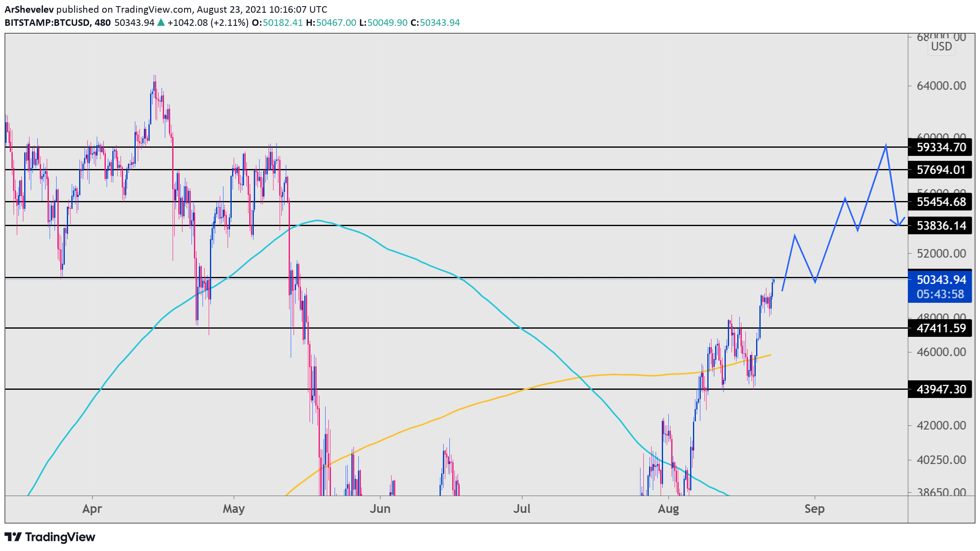Click the 57694.01 price level label
Viewport: 980px width, 551px height.
pyautogui.click(x=940, y=169)
